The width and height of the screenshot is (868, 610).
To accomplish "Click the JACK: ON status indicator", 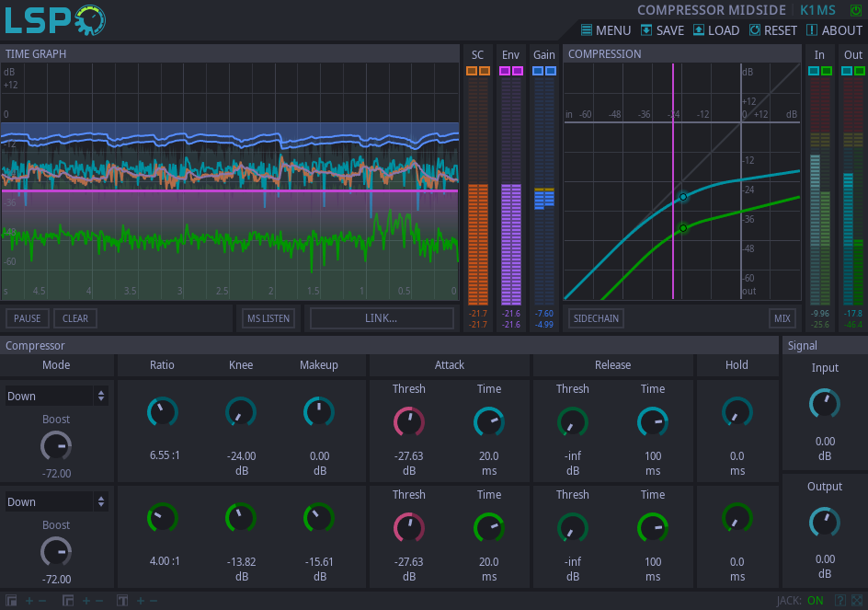I will [x=800, y=601].
